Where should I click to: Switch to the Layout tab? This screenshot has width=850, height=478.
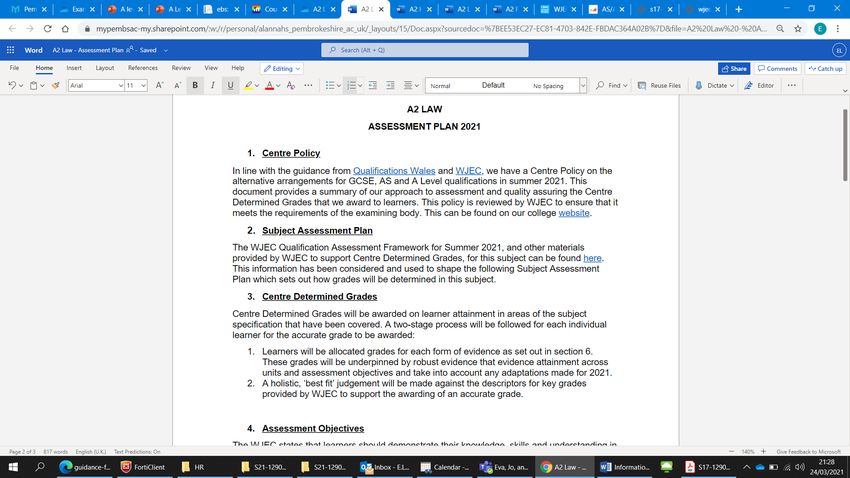tap(105, 68)
